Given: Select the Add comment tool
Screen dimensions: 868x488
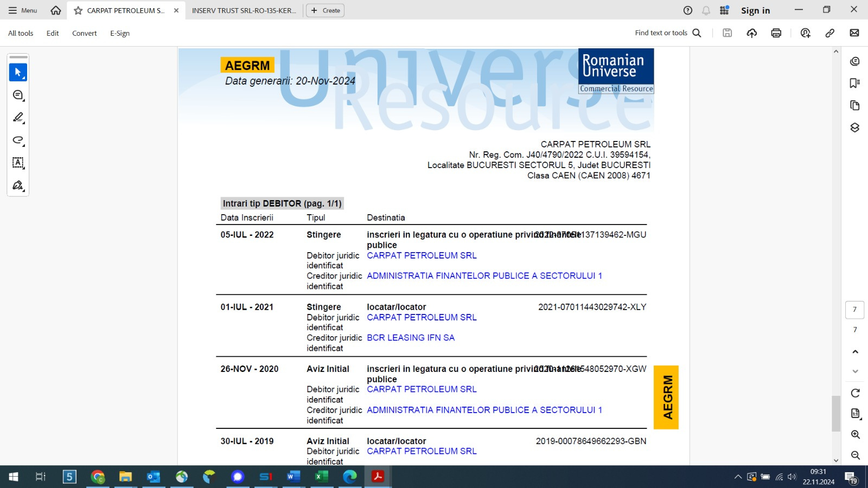Looking at the screenshot, I should [18, 95].
